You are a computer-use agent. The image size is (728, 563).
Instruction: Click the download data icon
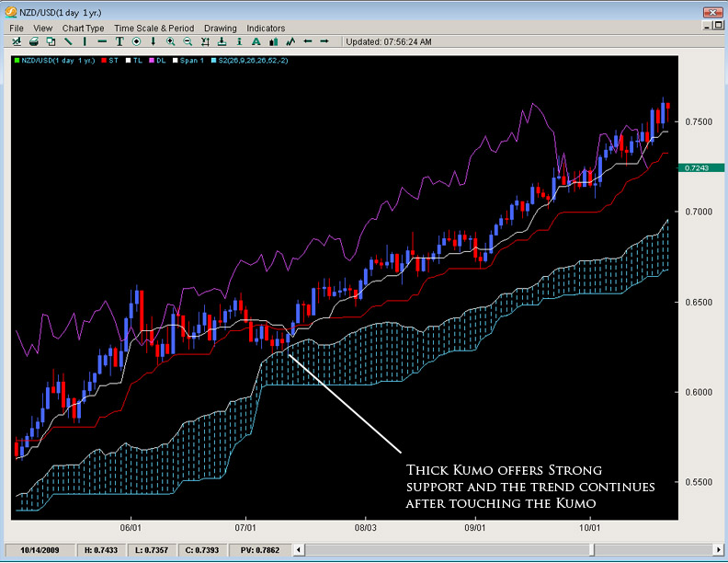(222, 41)
